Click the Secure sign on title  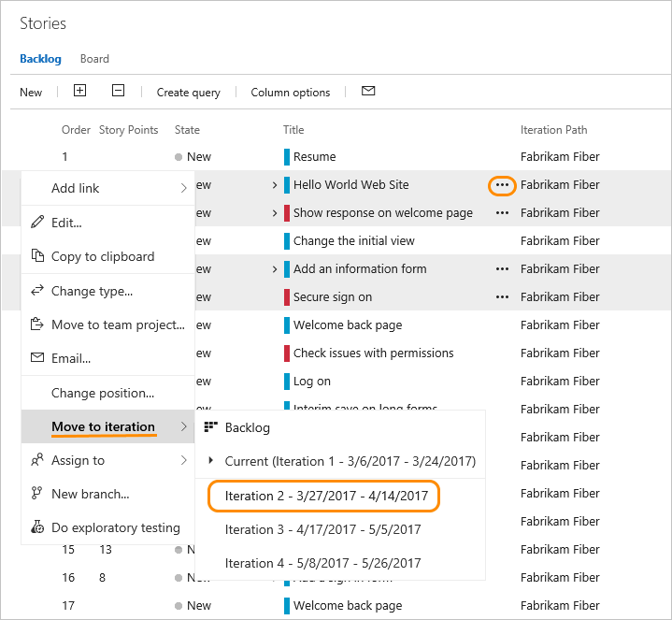click(x=332, y=297)
